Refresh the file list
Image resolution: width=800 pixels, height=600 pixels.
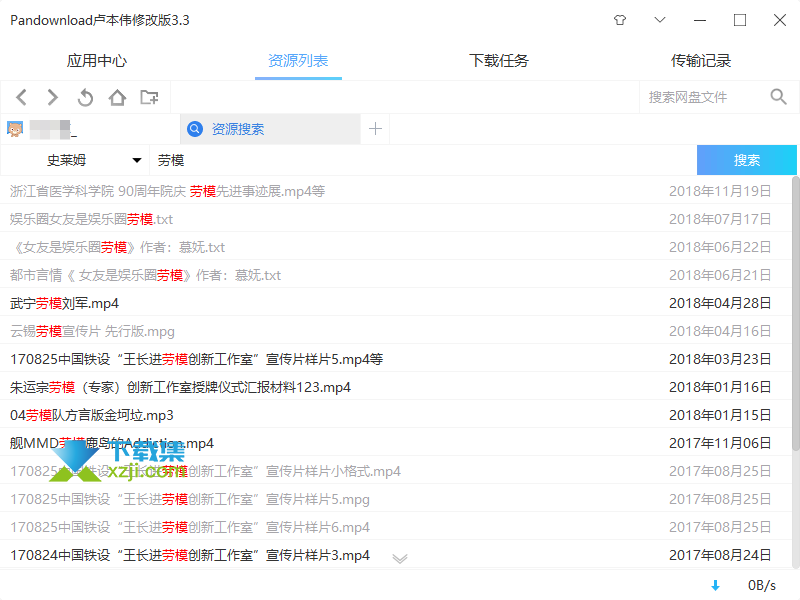coord(85,97)
